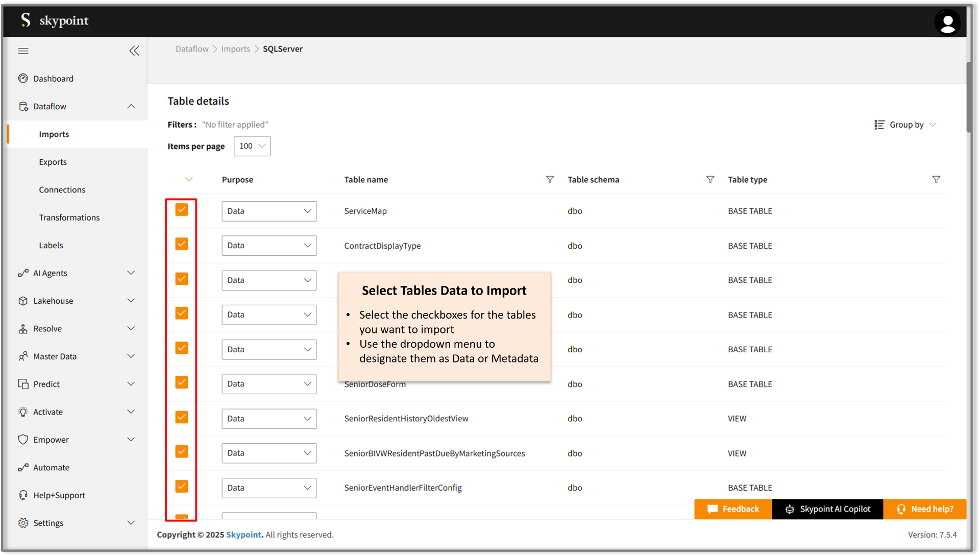Click the hamburger menu icon
Viewport: 980px width, 556px height.
click(23, 51)
